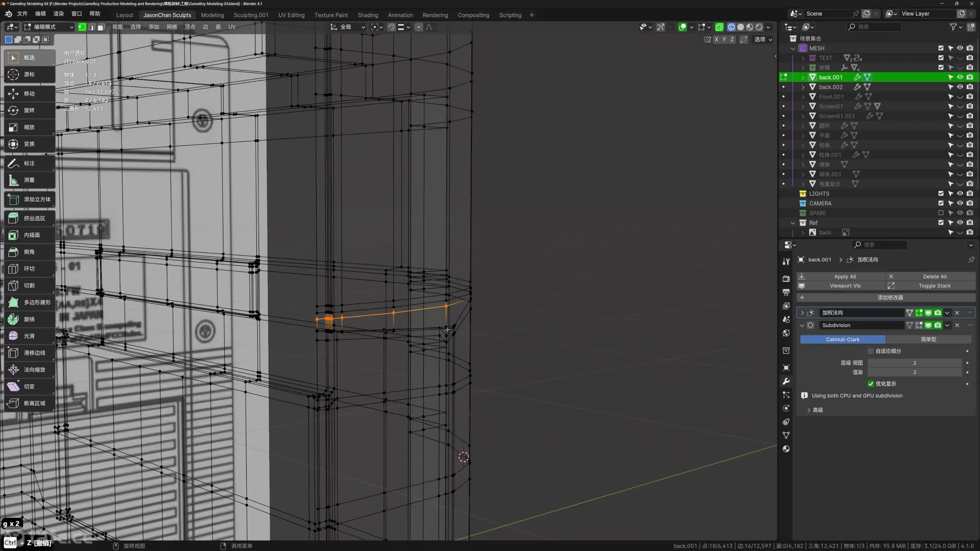
Task: Open the Modifiers properties tab (wrench)
Action: (786, 381)
